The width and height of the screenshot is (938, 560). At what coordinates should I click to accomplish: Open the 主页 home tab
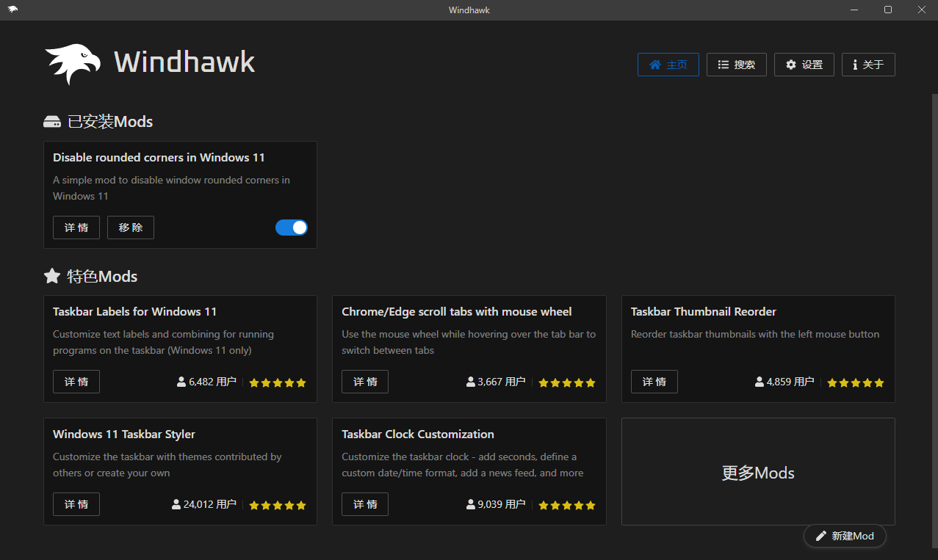point(668,65)
